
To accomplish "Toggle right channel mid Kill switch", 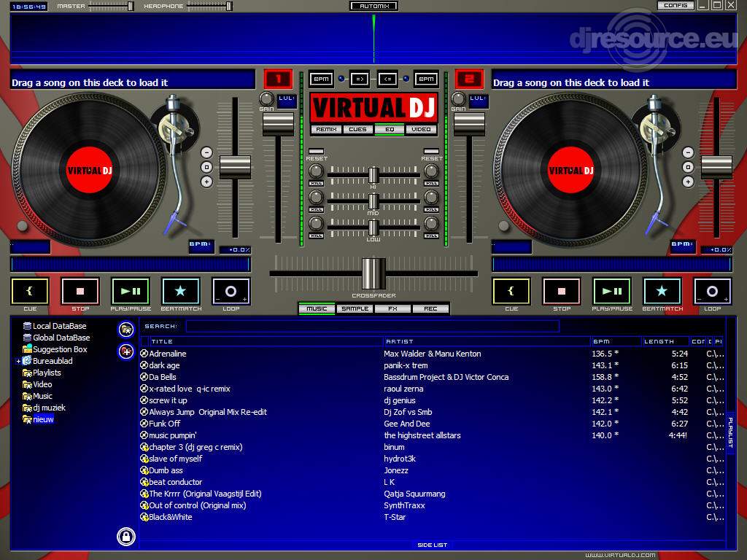I will 432,209.
